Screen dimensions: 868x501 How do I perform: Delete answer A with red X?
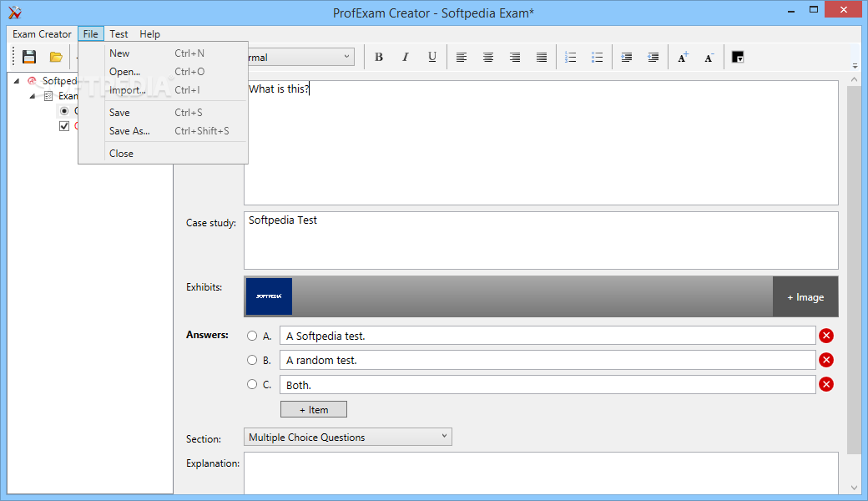point(826,336)
